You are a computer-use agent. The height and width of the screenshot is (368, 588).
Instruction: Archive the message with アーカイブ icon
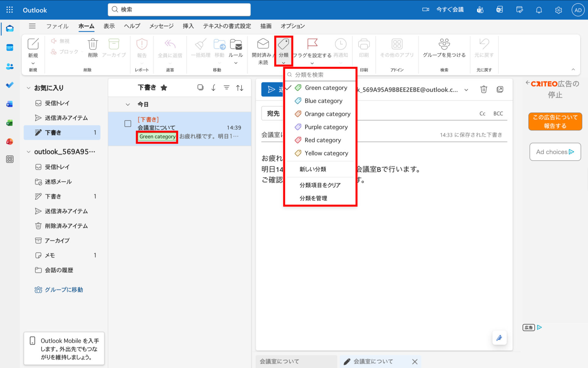tap(114, 49)
